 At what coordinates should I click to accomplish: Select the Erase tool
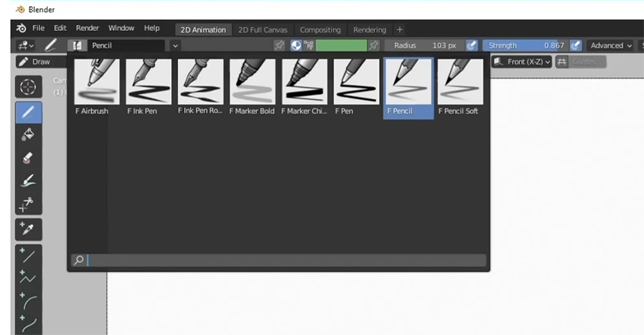pyautogui.click(x=28, y=158)
